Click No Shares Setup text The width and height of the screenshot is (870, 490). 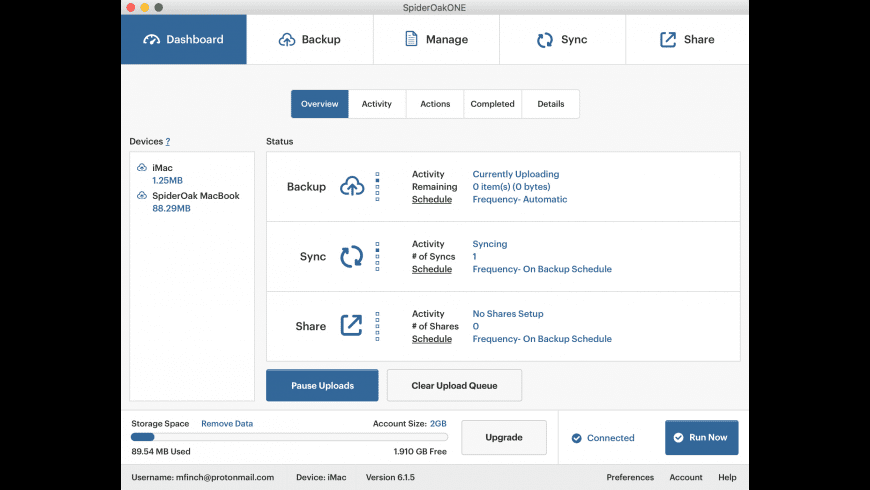508,314
